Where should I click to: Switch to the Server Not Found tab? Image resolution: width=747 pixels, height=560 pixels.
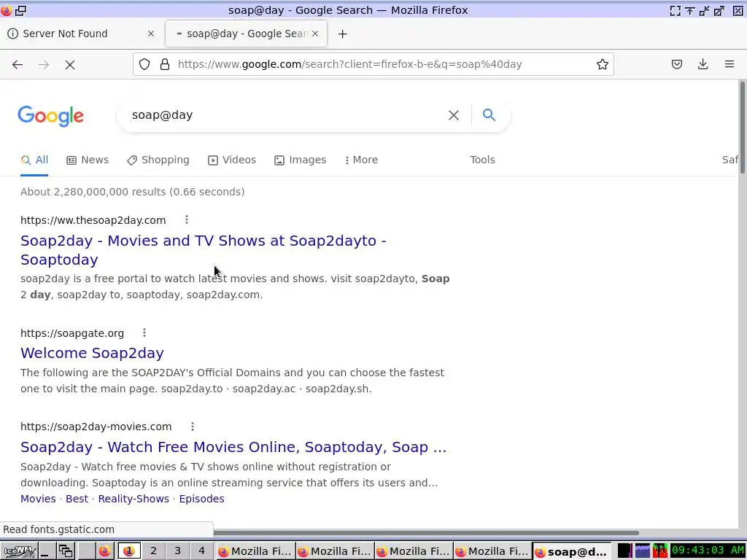click(x=81, y=34)
